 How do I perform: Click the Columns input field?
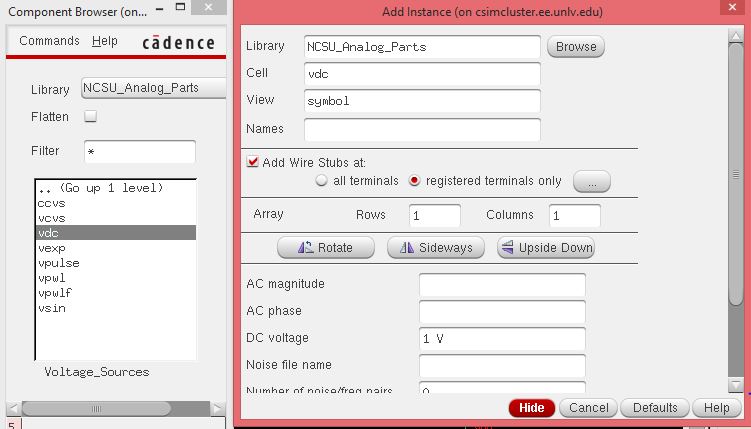(x=575, y=215)
